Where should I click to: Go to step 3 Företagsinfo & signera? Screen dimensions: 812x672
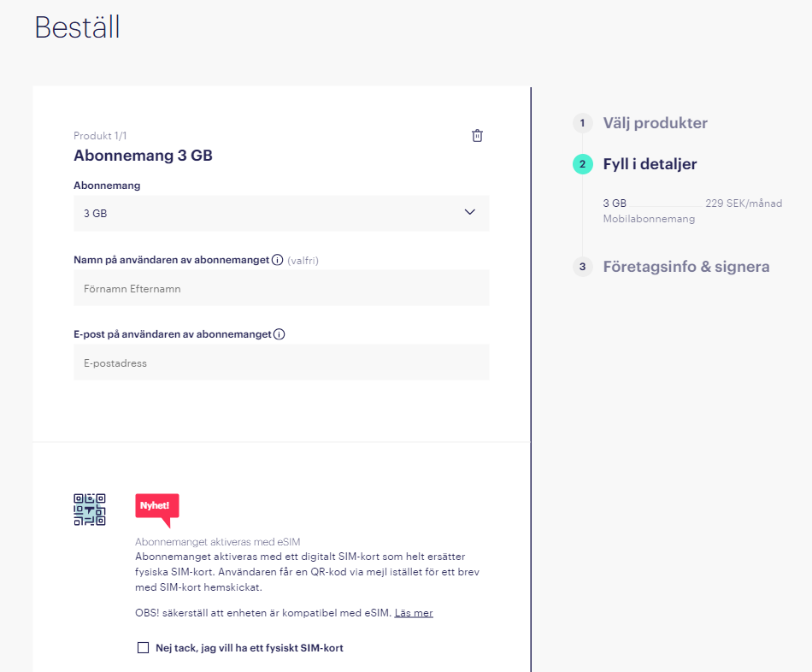[x=686, y=266]
